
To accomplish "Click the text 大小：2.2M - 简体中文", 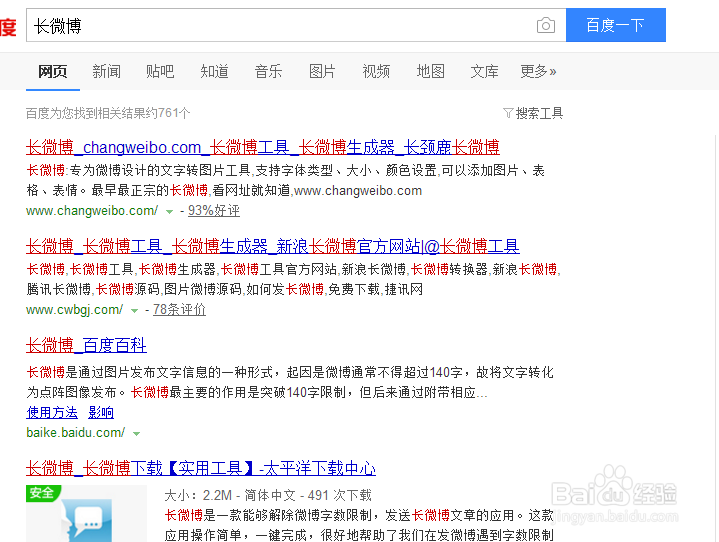I will point(230,495).
